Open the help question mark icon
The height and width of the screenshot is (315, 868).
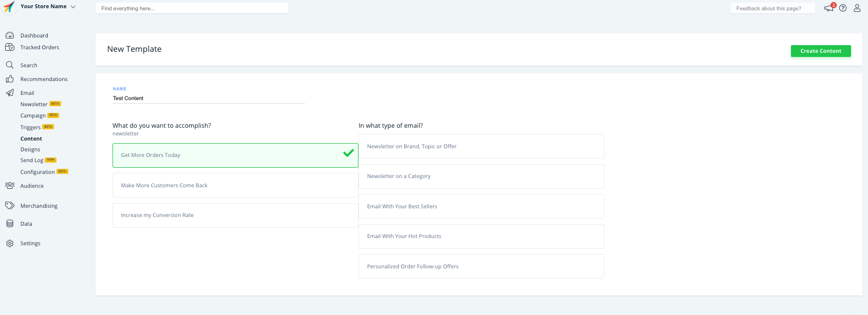(843, 8)
